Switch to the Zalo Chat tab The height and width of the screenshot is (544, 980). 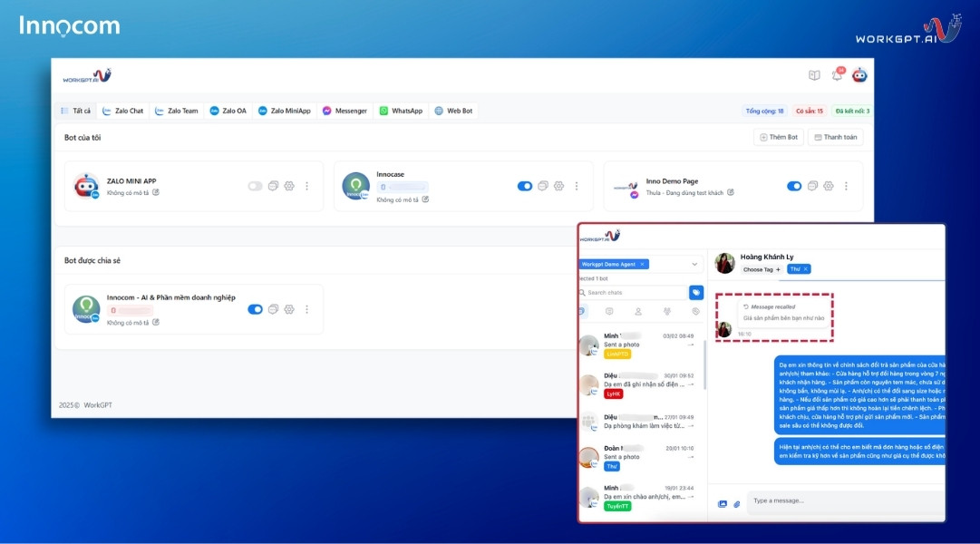123,111
